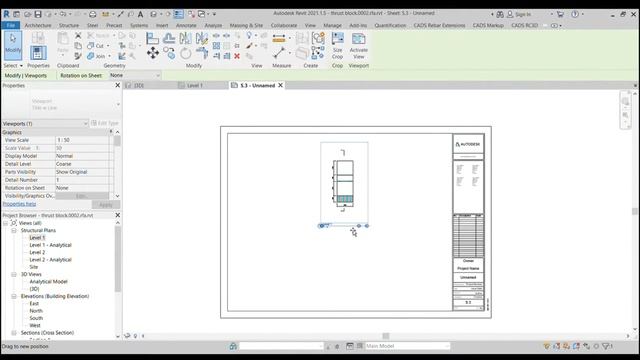Close the S.3 - Unnamed sheet tab
The height and width of the screenshot is (360, 640).
(x=280, y=85)
